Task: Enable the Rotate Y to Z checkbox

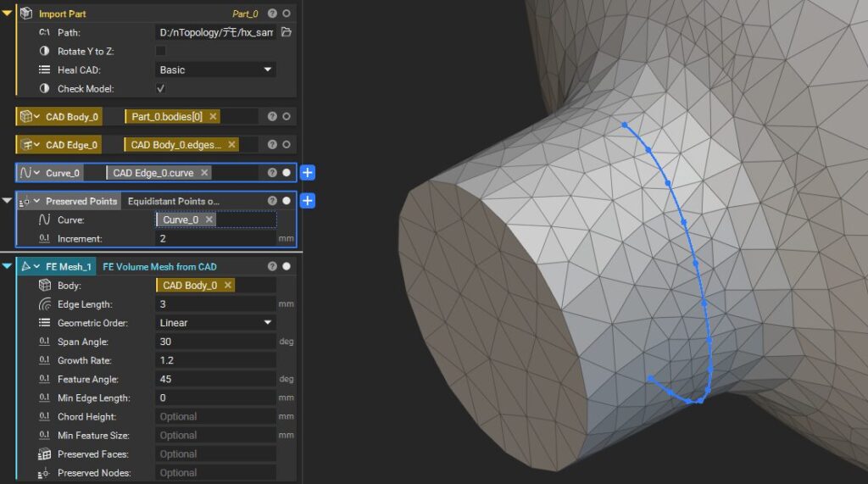Action: pyautogui.click(x=161, y=51)
